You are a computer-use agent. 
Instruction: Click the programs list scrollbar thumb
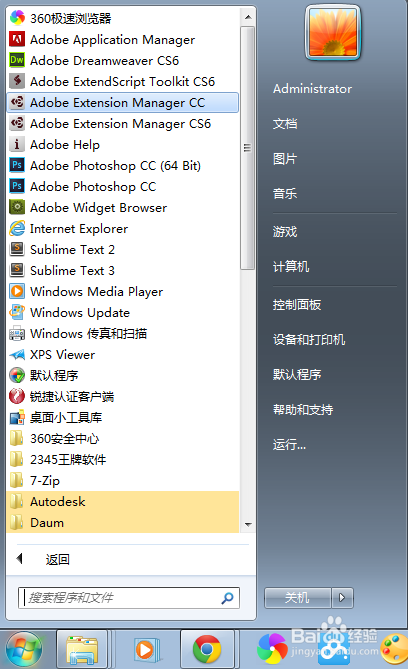coord(247,148)
